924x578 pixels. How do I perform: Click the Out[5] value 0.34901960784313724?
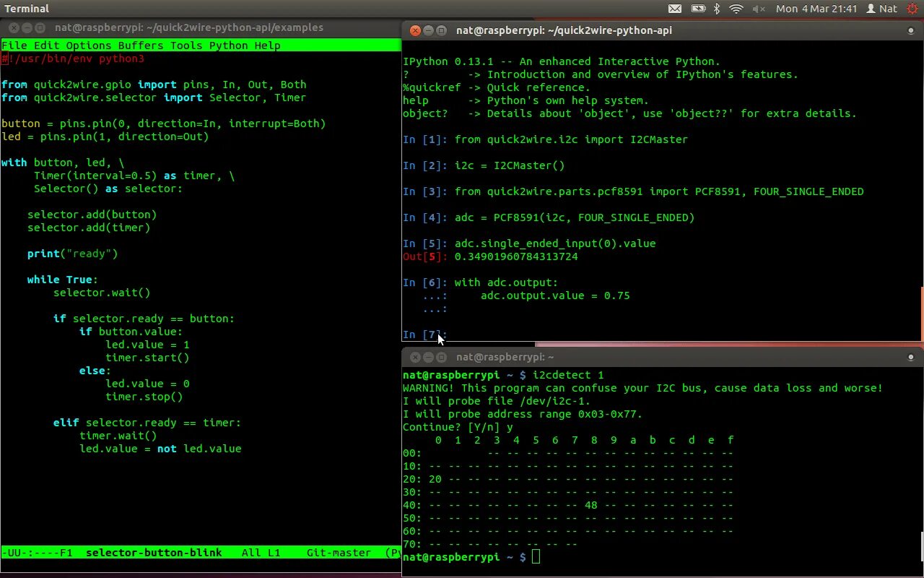(516, 256)
